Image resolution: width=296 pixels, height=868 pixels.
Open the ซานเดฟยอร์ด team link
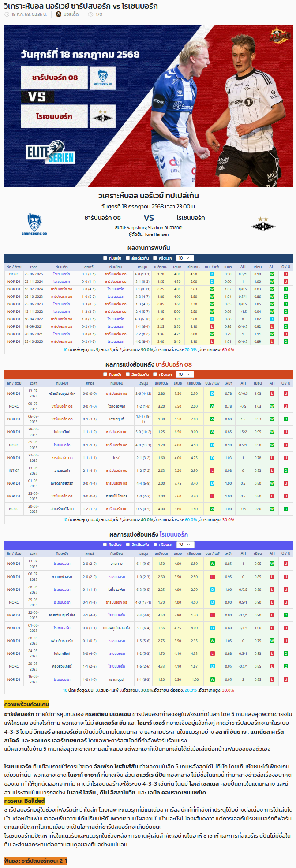click(62, 577)
